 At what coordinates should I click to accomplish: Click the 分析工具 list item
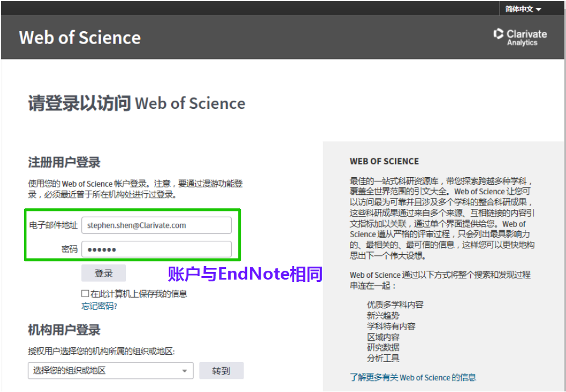[383, 358]
